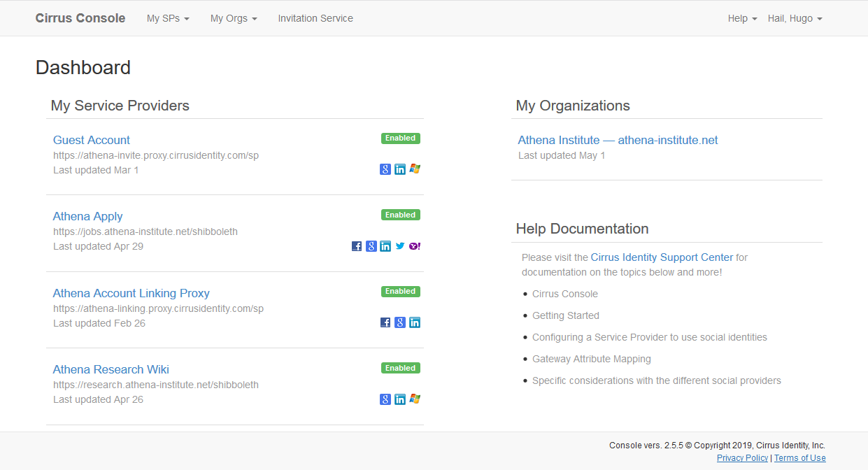Click the LinkedIn icon under Guest Account
This screenshot has width=868, height=470.
400,169
